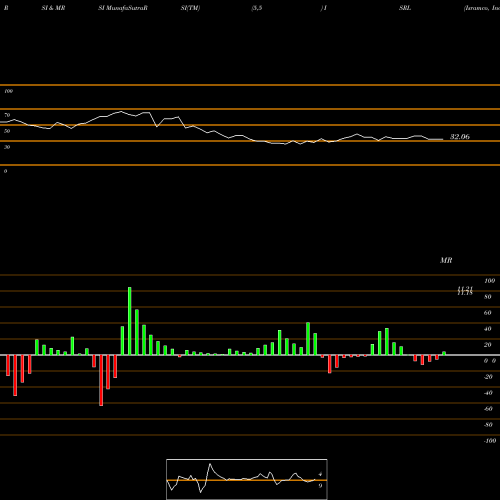The image size is (500, 500).
Task: Select the 'SI MunafaSutraR' header text
Action: point(123,8)
